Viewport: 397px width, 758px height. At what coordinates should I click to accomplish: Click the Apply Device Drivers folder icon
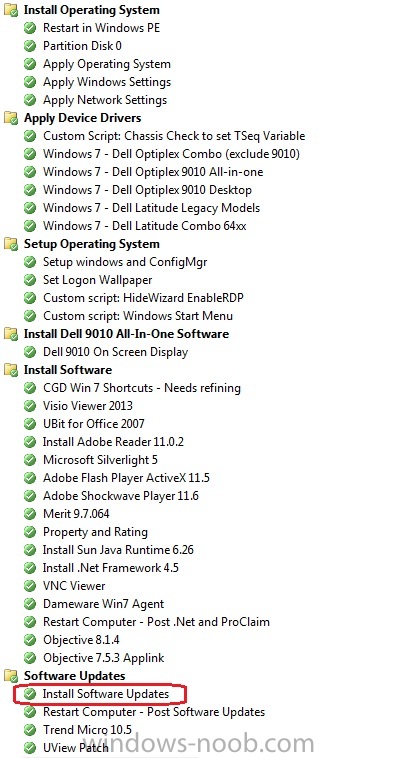pos(11,118)
